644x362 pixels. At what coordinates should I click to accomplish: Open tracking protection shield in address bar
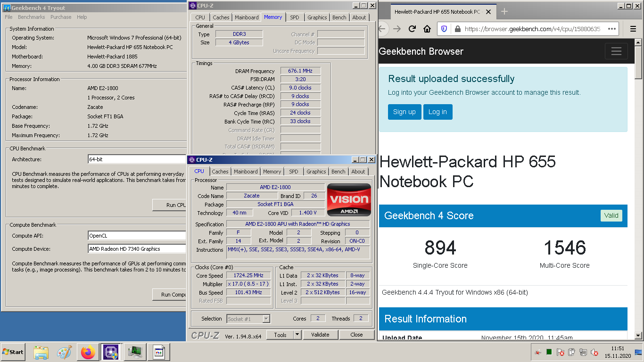click(444, 29)
